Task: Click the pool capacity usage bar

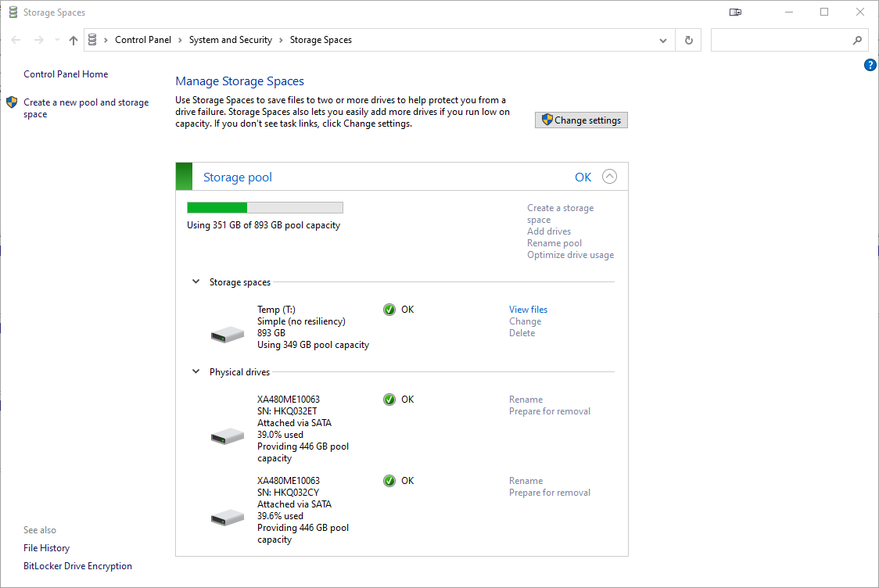Action: 265,208
